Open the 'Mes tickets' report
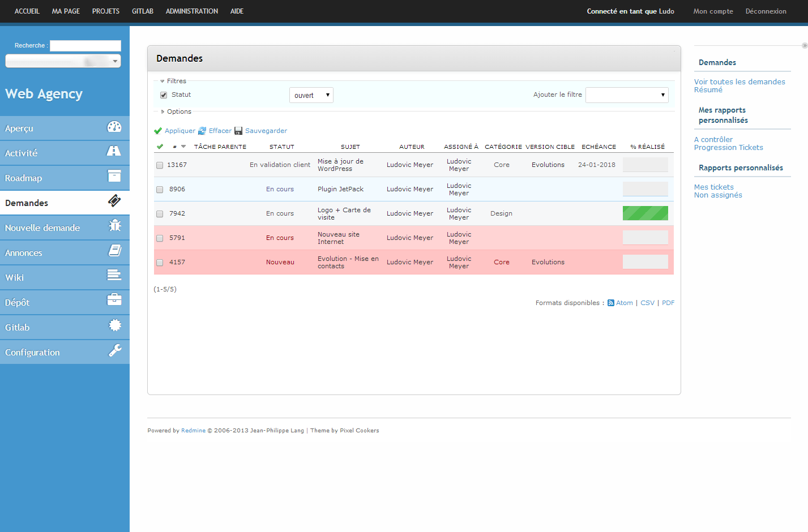Screen dimensions: 808x532 [714, 187]
